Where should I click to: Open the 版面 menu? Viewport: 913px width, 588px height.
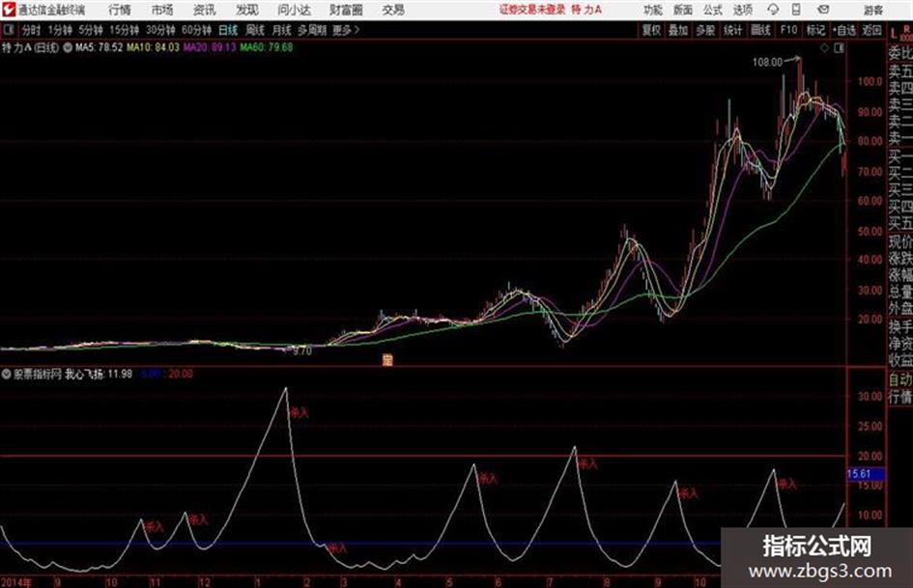pos(682,10)
